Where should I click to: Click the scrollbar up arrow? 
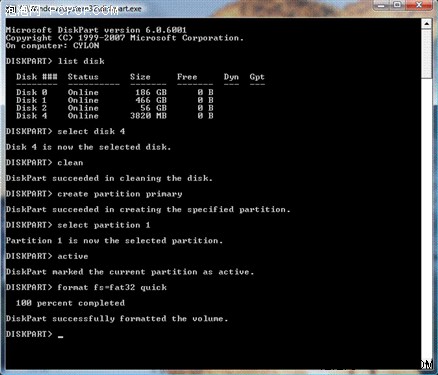(x=427, y=24)
